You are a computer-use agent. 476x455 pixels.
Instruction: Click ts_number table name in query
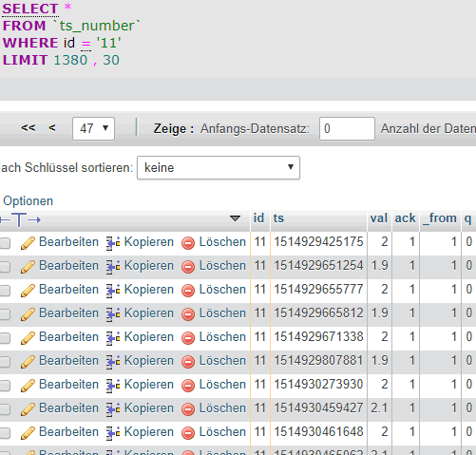(x=97, y=26)
